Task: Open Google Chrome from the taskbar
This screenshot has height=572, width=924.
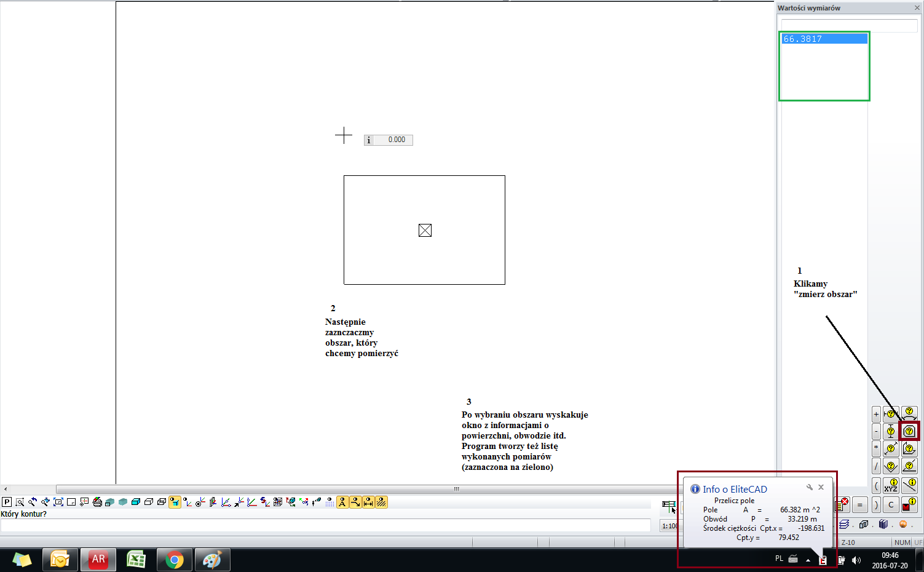Action: pos(174,560)
